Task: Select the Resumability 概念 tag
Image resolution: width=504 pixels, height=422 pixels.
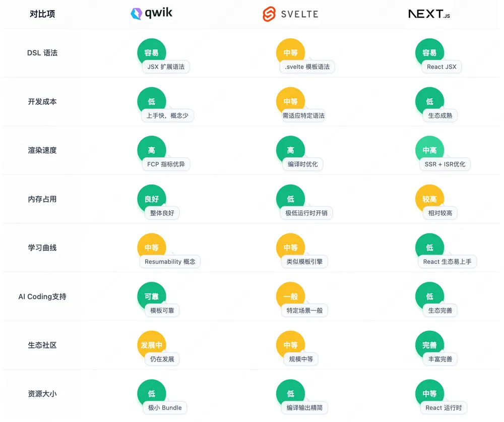Action: click(170, 262)
